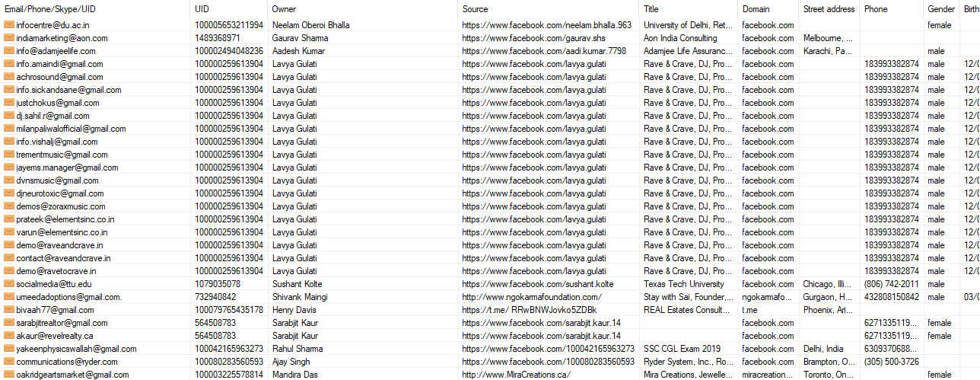Viewport: 980px width, 380px height.
Task: Click the envelope icon beside info.sickandsane@gmail.com
Action: (9, 90)
